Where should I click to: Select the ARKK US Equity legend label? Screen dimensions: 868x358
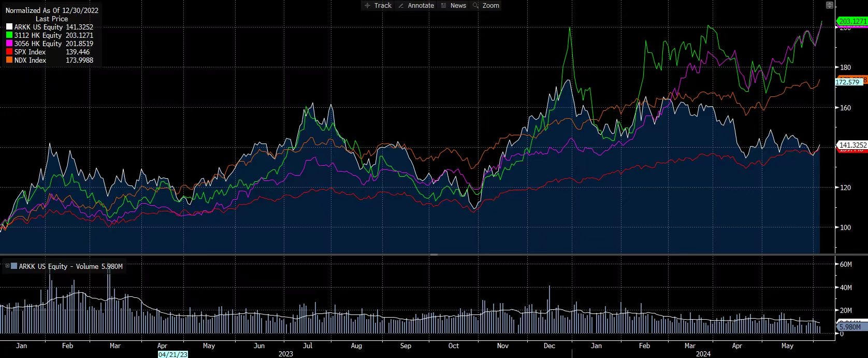[x=38, y=27]
